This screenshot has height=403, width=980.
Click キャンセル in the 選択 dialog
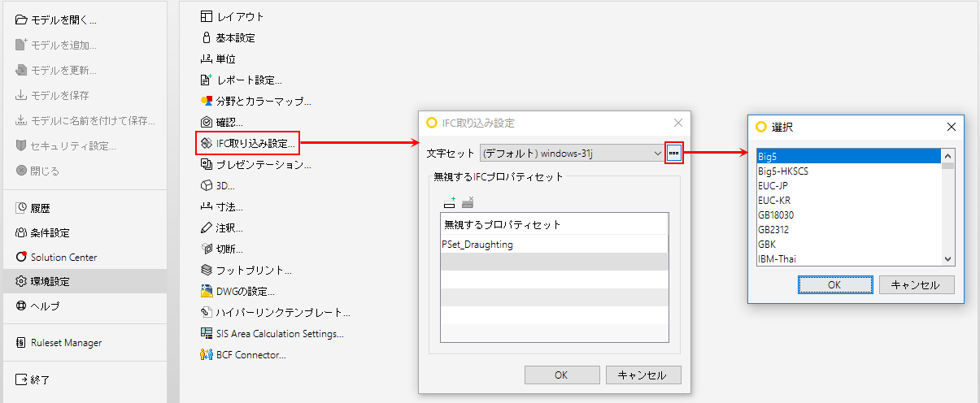pyautogui.click(x=916, y=284)
